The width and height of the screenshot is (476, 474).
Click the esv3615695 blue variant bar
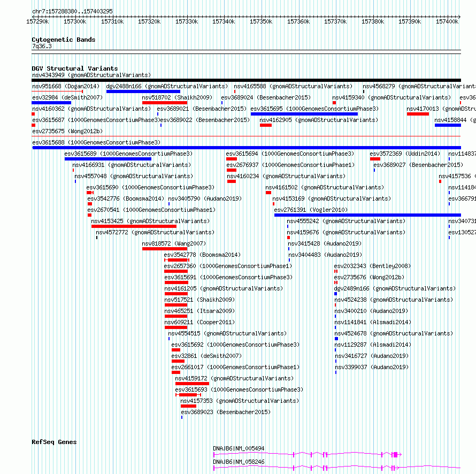tap(304, 114)
